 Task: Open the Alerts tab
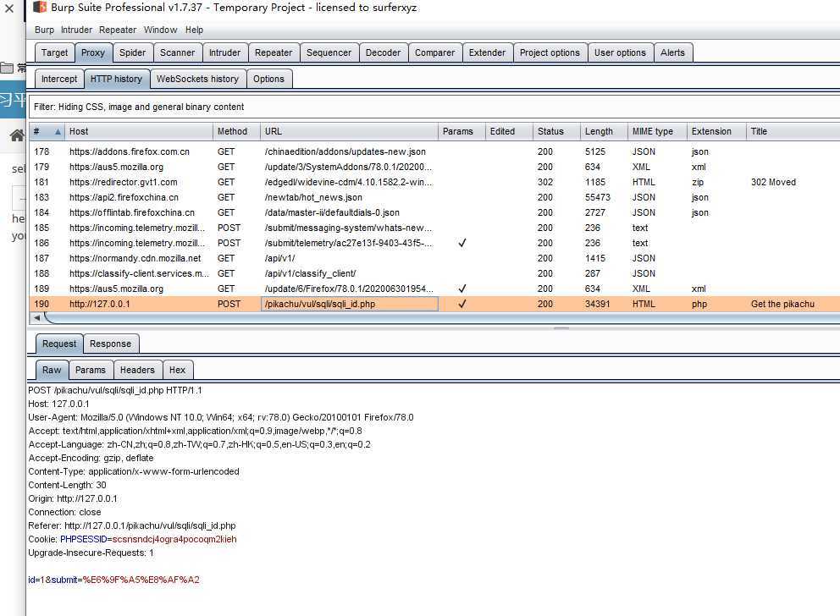tap(672, 52)
